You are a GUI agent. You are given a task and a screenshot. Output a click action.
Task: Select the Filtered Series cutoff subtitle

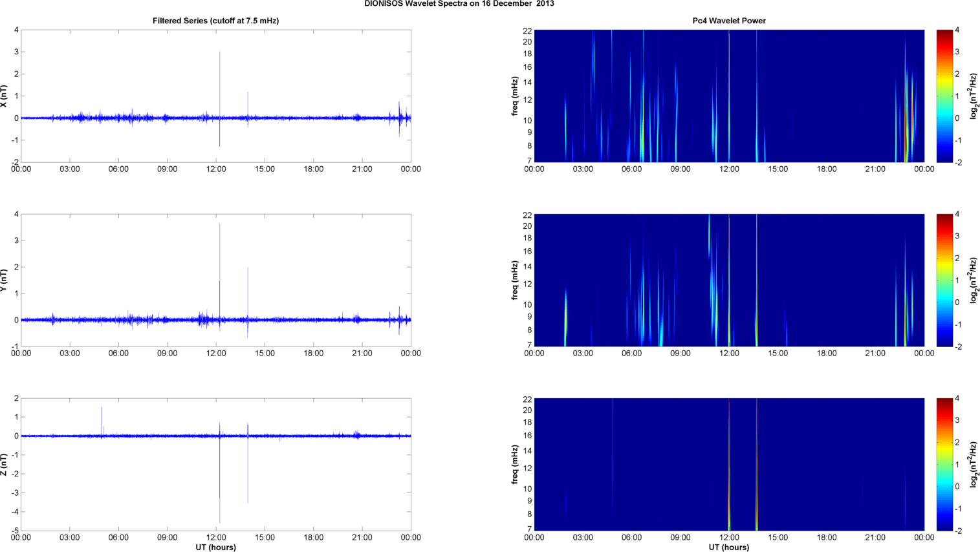[x=215, y=21]
